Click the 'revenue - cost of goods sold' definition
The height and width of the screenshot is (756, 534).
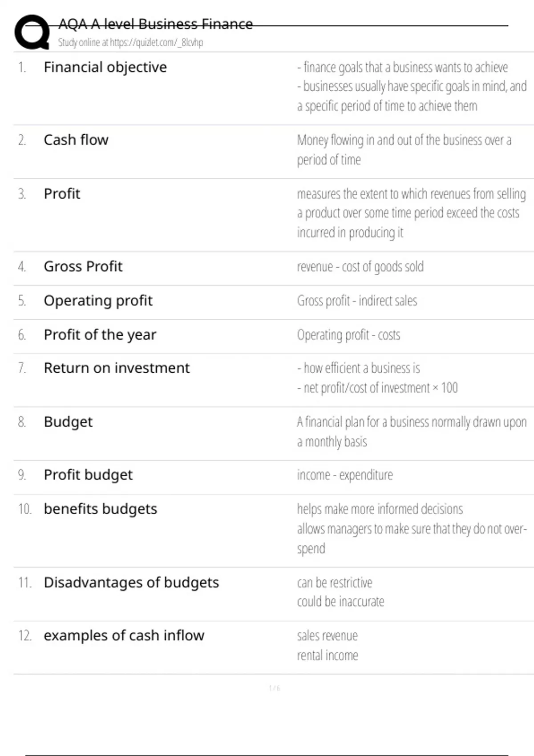point(360,267)
